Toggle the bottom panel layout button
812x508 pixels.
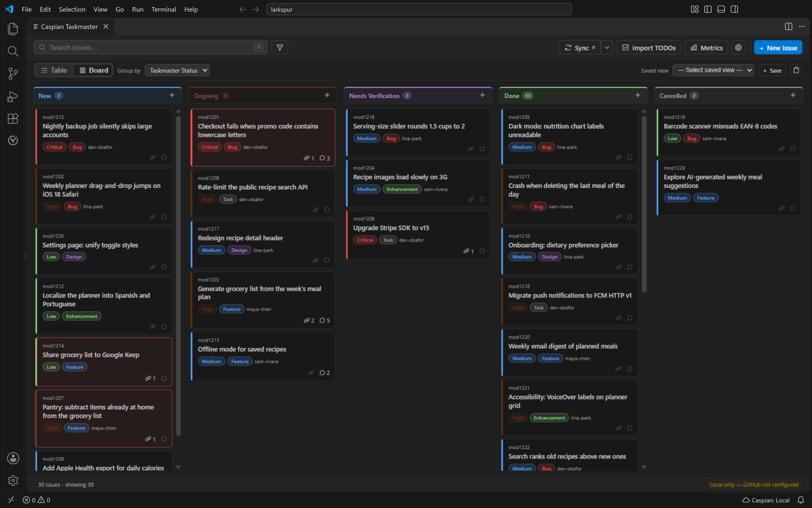[721, 9]
